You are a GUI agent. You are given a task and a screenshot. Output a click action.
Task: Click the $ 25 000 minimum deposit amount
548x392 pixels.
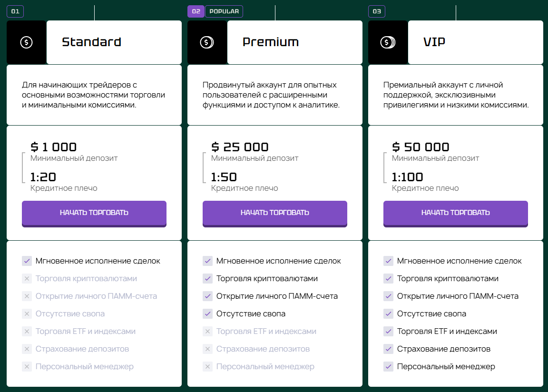240,147
